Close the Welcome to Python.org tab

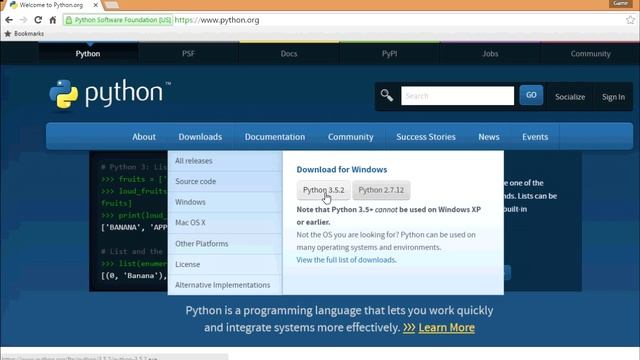click(96, 5)
